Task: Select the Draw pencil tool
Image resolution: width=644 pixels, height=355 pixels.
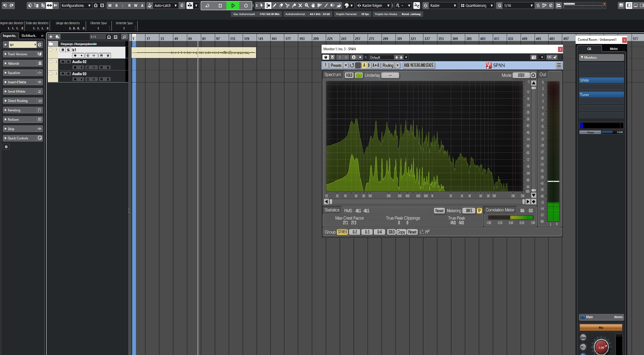Action: pos(275,6)
